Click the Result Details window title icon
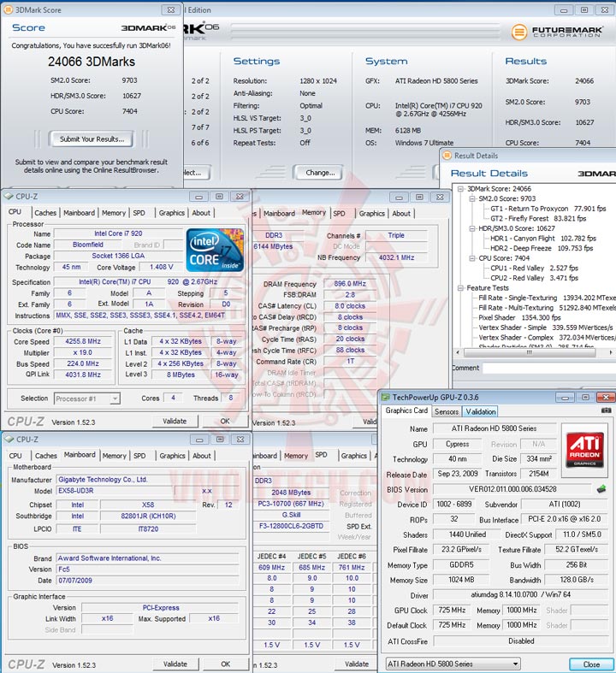Image resolution: width=616 pixels, height=673 pixels. pyautogui.click(x=447, y=156)
